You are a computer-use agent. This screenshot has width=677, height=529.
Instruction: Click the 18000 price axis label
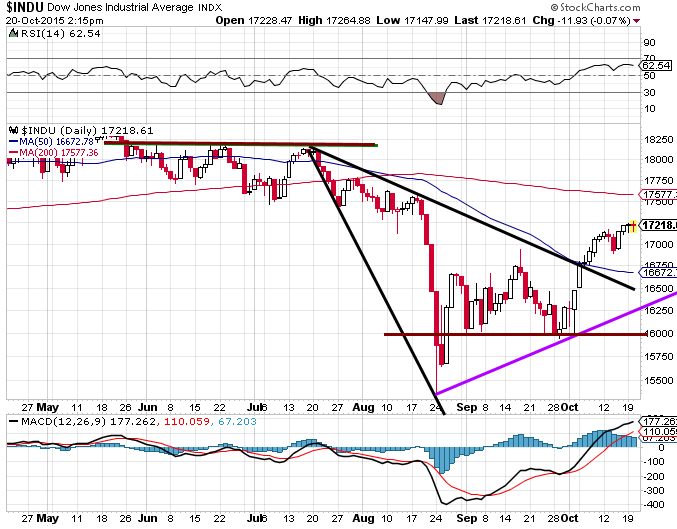pos(659,159)
